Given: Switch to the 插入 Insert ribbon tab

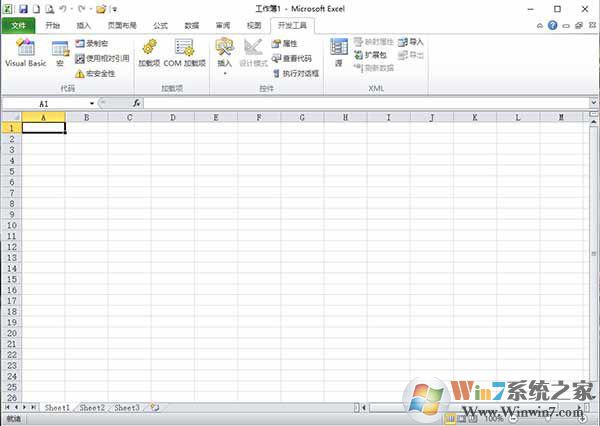Looking at the screenshot, I should click(84, 26).
